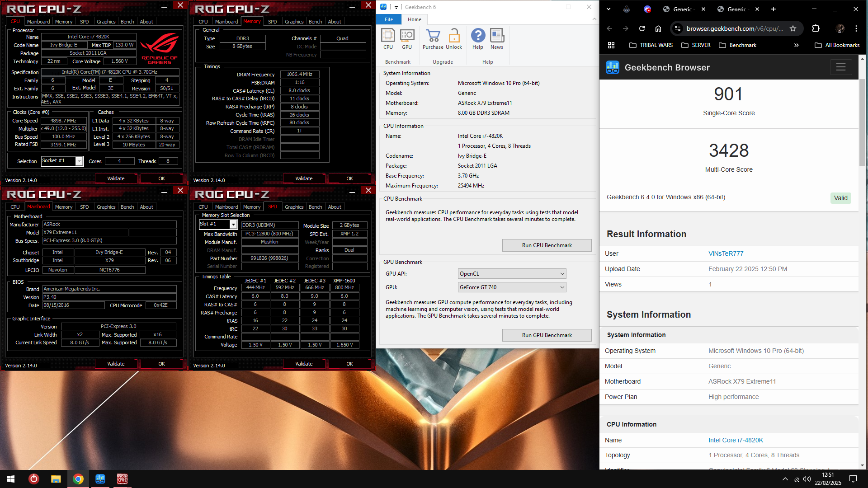
Task: Open a new browser tab
Action: point(774,9)
